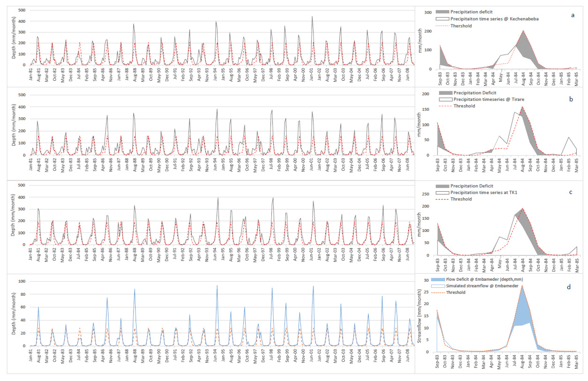Click the Depth (mm/month) axis title of the bottom chart

[14, 314]
